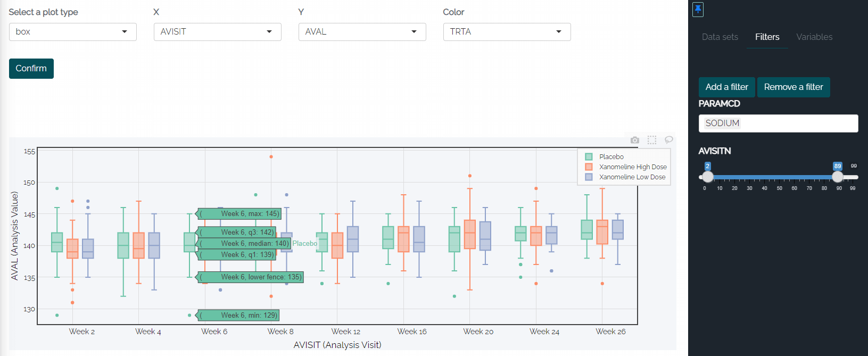Image resolution: width=868 pixels, height=356 pixels.
Task: Open the plot type dropdown
Action: pyautogui.click(x=73, y=32)
